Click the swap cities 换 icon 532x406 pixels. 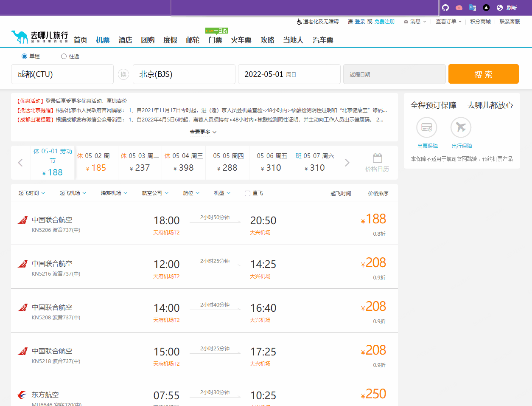(123, 74)
